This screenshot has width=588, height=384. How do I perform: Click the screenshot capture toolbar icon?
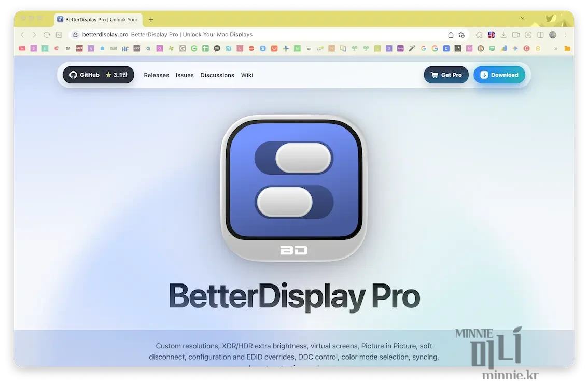(x=528, y=35)
